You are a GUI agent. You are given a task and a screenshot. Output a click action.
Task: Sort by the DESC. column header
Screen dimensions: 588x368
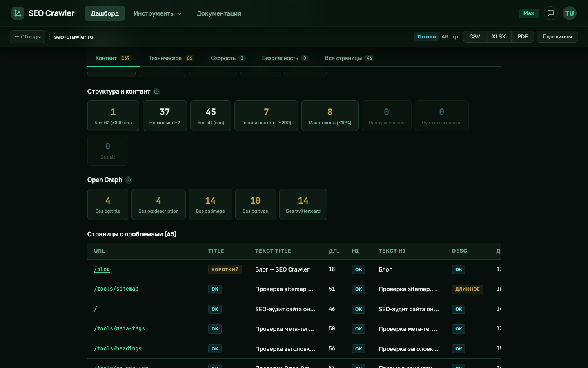tap(460, 251)
